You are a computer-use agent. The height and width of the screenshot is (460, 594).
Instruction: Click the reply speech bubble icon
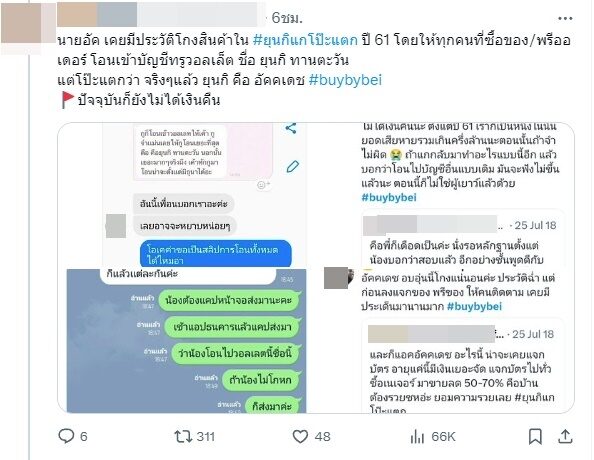tap(66, 436)
